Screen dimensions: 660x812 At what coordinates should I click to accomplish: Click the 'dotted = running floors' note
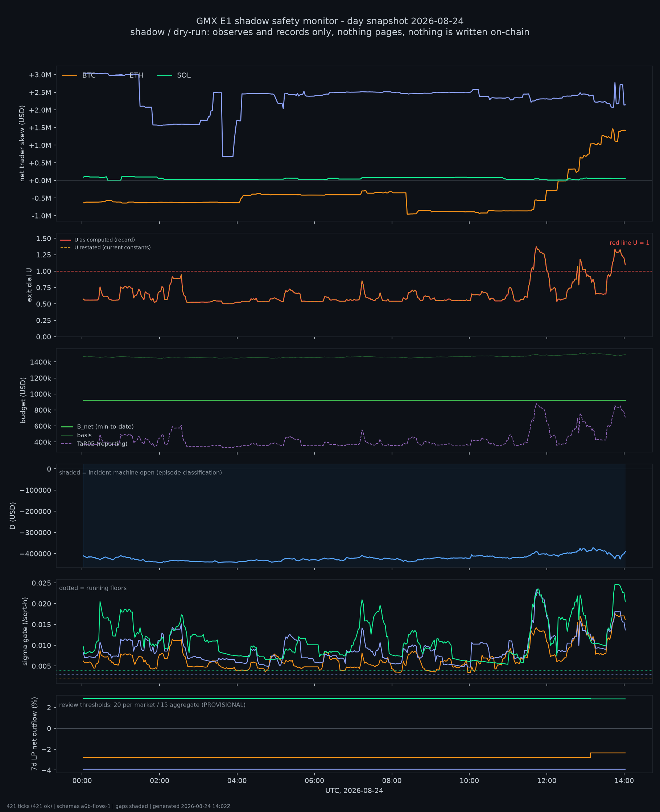coord(93,588)
